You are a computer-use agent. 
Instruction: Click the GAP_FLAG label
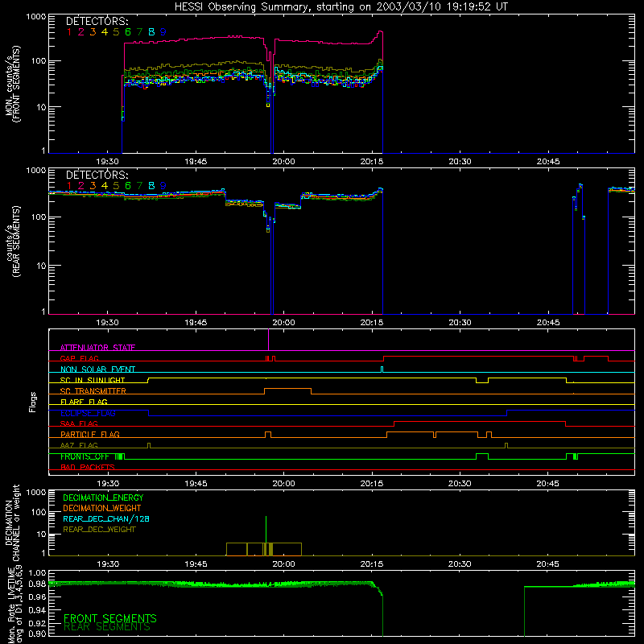point(79,358)
